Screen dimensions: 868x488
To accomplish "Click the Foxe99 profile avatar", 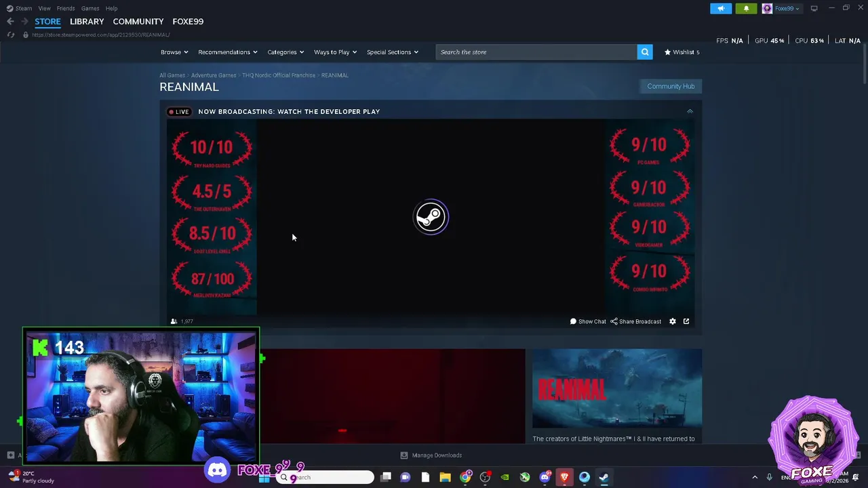I will pyautogui.click(x=767, y=8).
